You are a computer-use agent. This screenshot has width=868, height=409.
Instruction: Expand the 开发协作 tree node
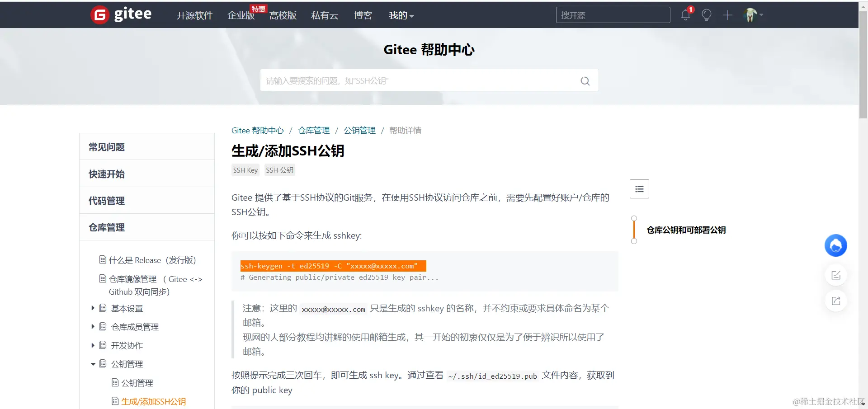pos(93,345)
